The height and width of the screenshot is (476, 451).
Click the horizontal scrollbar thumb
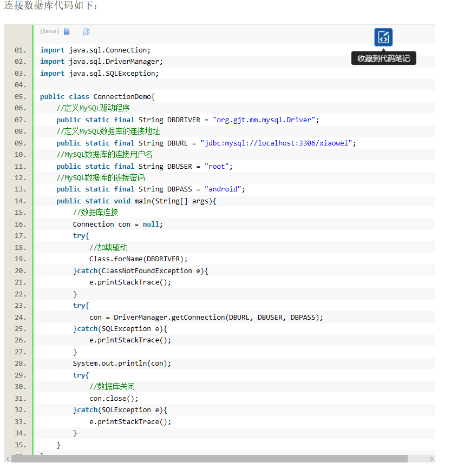[210, 459]
